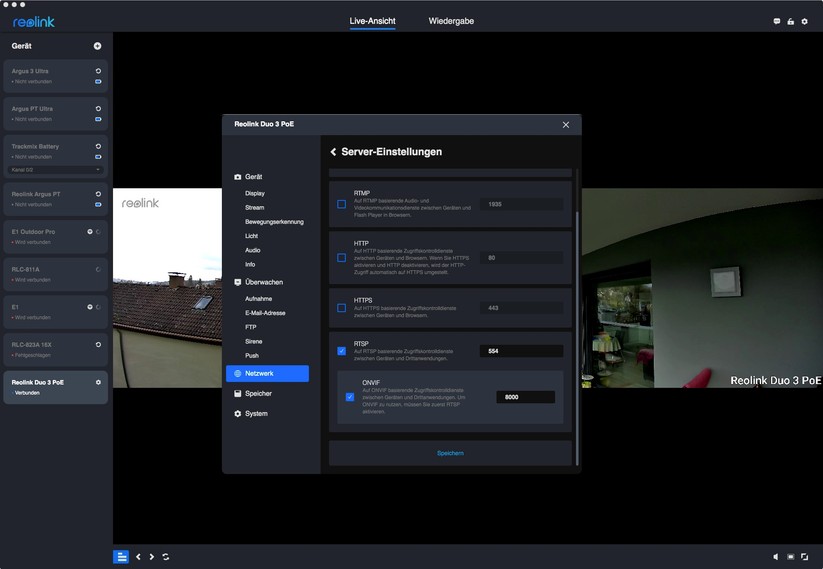Open settings gear for Reolink Duo 3 PoE
The height and width of the screenshot is (569, 823).
click(98, 382)
